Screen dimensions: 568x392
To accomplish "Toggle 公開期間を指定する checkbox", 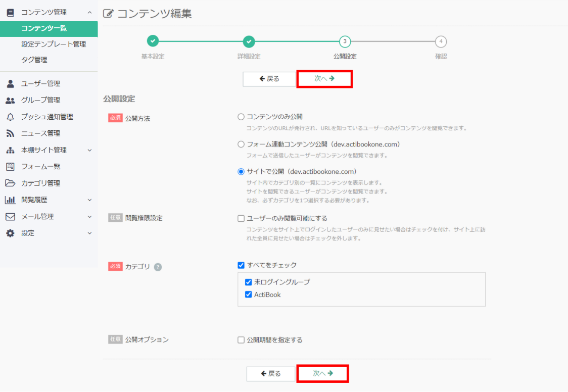I will (241, 340).
